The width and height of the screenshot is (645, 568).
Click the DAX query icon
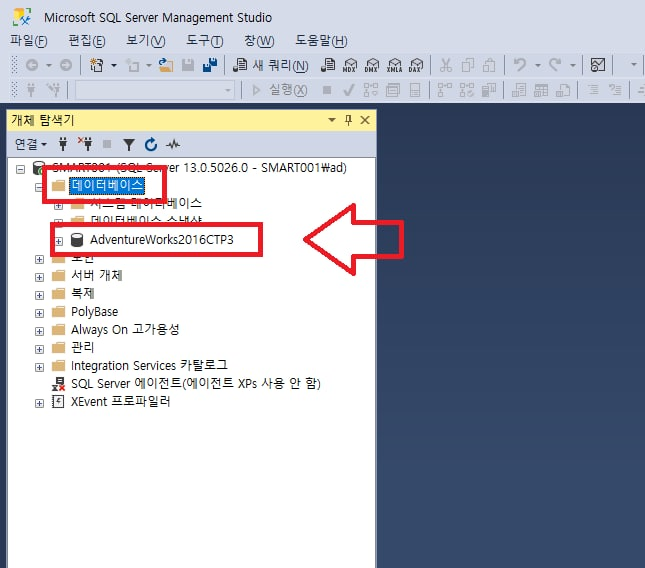(416, 65)
